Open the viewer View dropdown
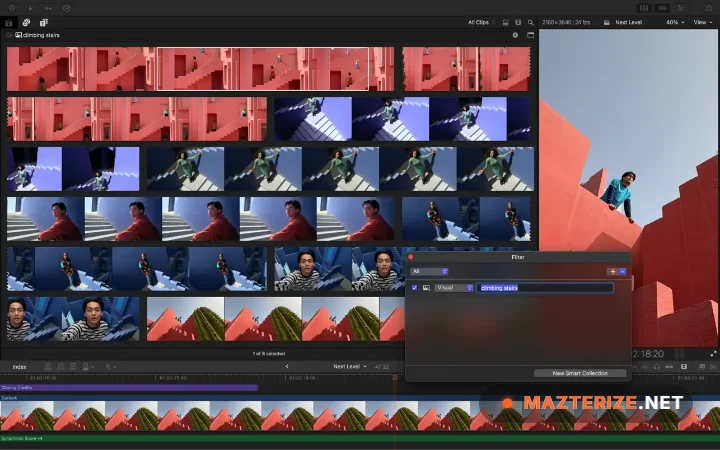This screenshot has height=450, width=720. click(x=702, y=22)
